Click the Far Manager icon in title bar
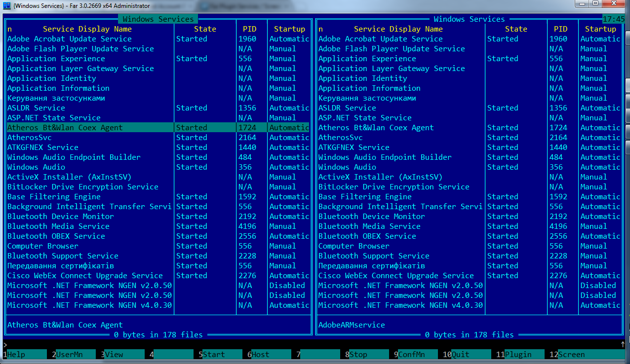Image resolution: width=630 pixels, height=364 pixels. coord(6,5)
